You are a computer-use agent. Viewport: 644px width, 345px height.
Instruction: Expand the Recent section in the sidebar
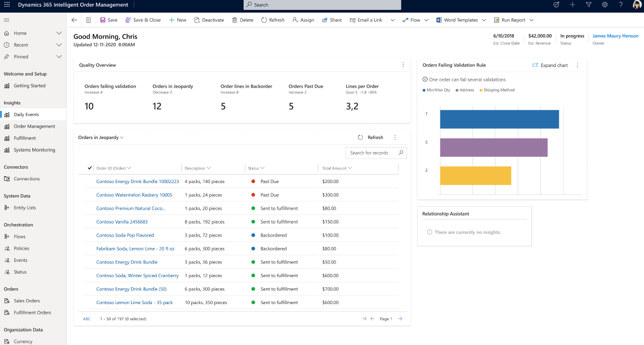point(58,45)
